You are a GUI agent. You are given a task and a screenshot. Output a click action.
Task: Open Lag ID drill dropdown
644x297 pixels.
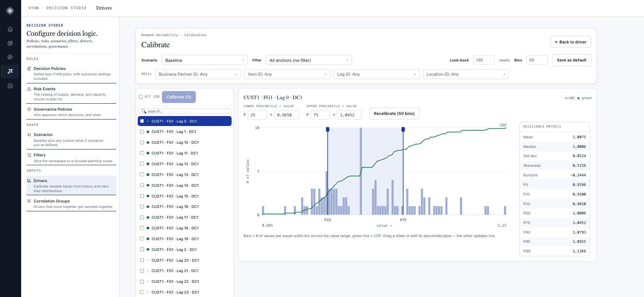[376, 74]
